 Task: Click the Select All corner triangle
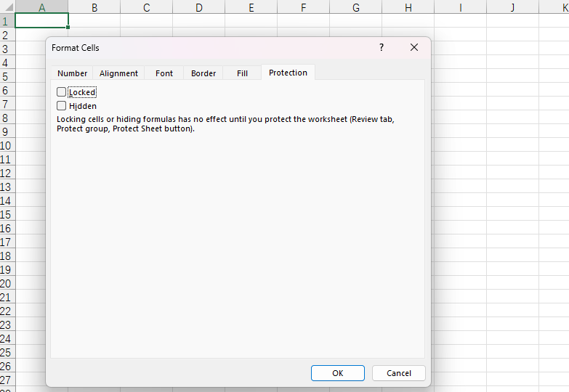tap(7, 7)
